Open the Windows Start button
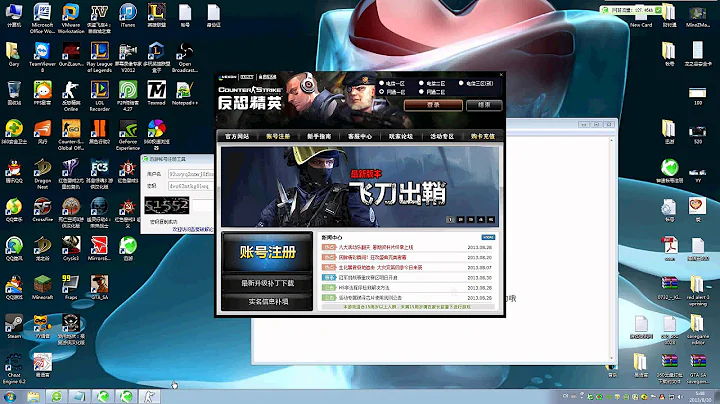 pos(10,397)
